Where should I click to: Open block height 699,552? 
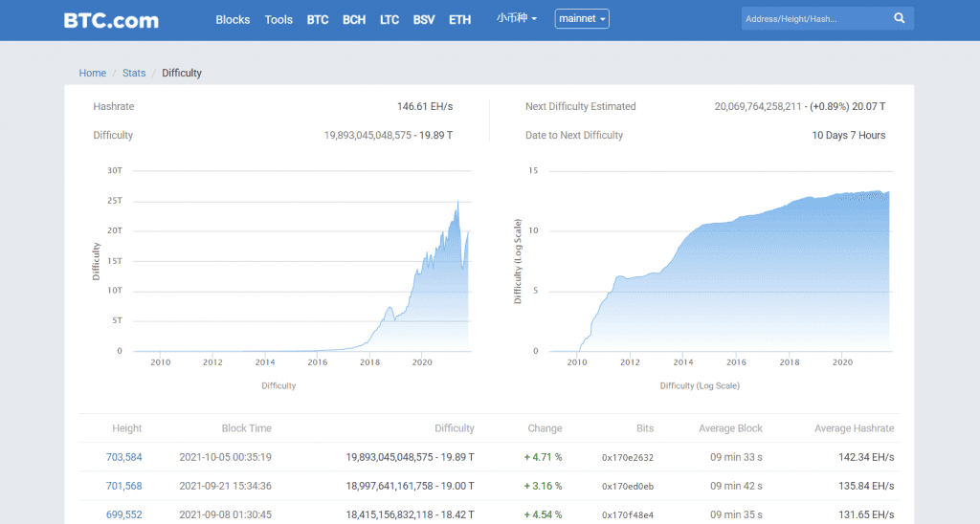123,514
